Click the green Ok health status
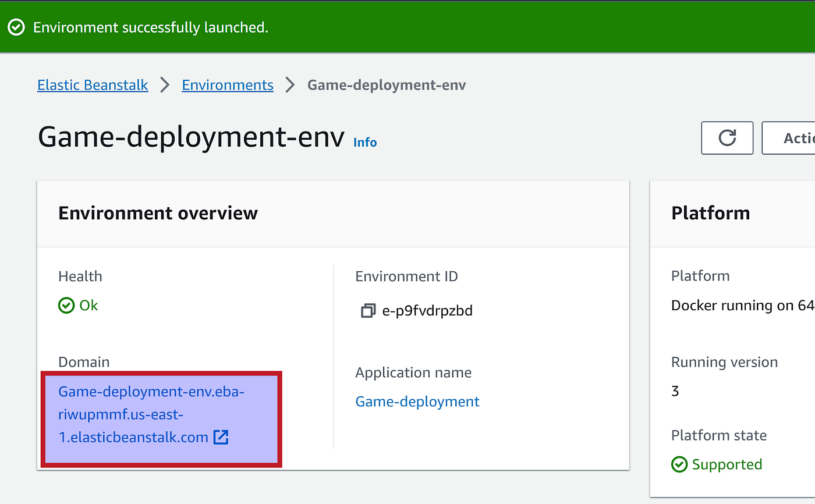The height and width of the screenshot is (504, 815). tap(78, 305)
